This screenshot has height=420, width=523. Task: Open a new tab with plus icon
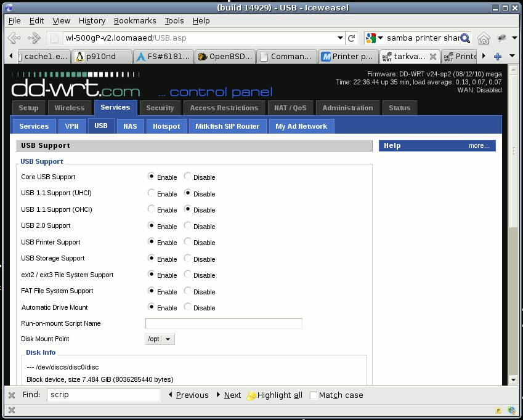(x=498, y=56)
